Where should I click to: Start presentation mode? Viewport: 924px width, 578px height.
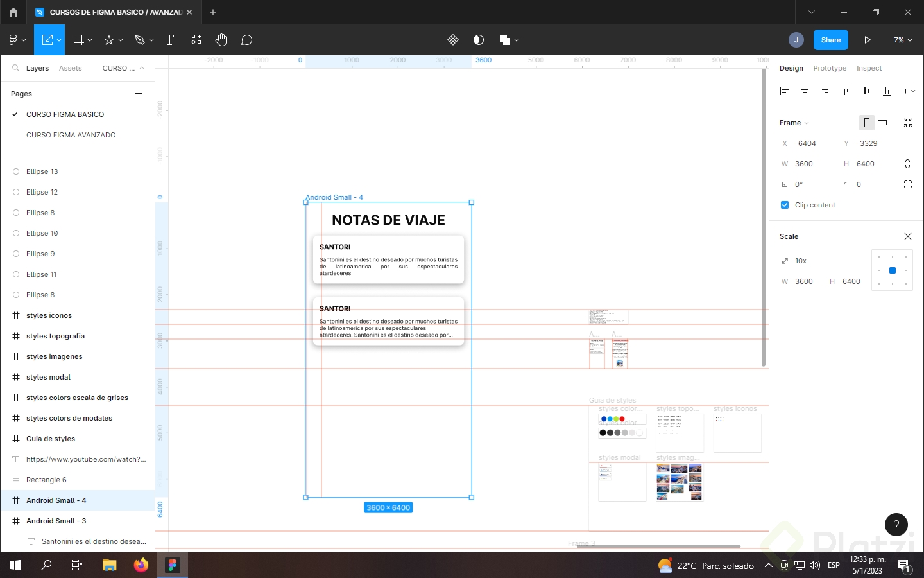point(868,40)
